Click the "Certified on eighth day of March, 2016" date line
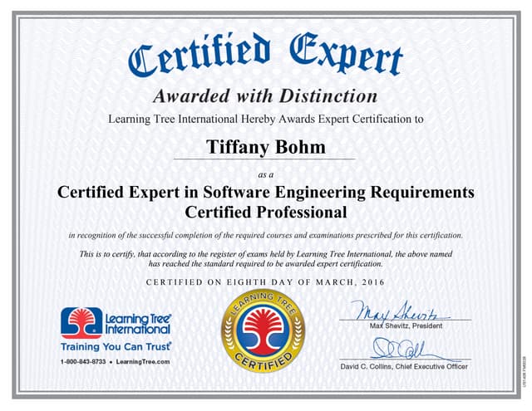The image size is (532, 411). [266, 282]
